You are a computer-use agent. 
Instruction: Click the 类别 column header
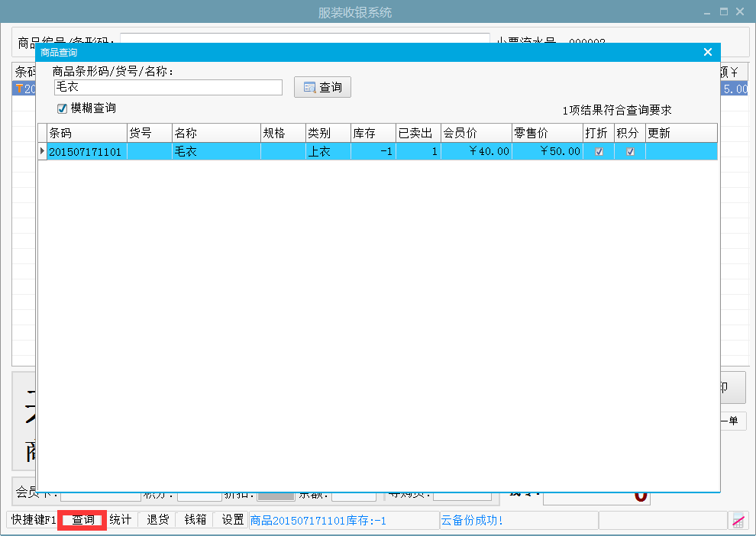point(328,133)
